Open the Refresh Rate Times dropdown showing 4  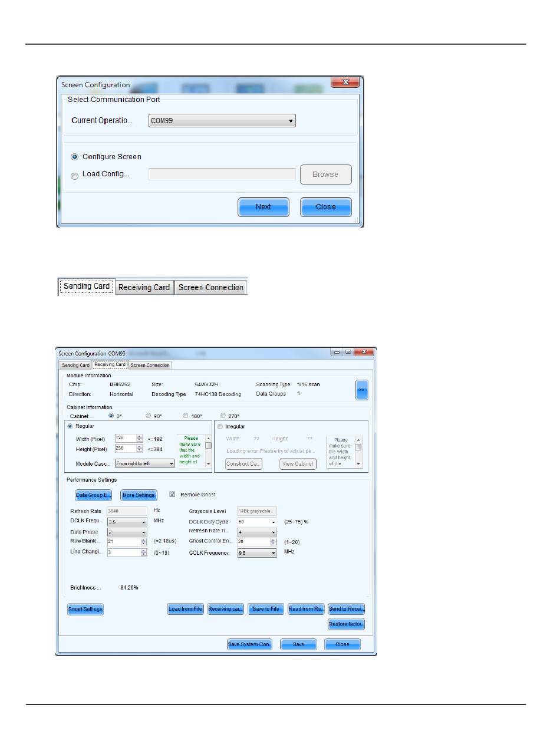(x=256, y=532)
